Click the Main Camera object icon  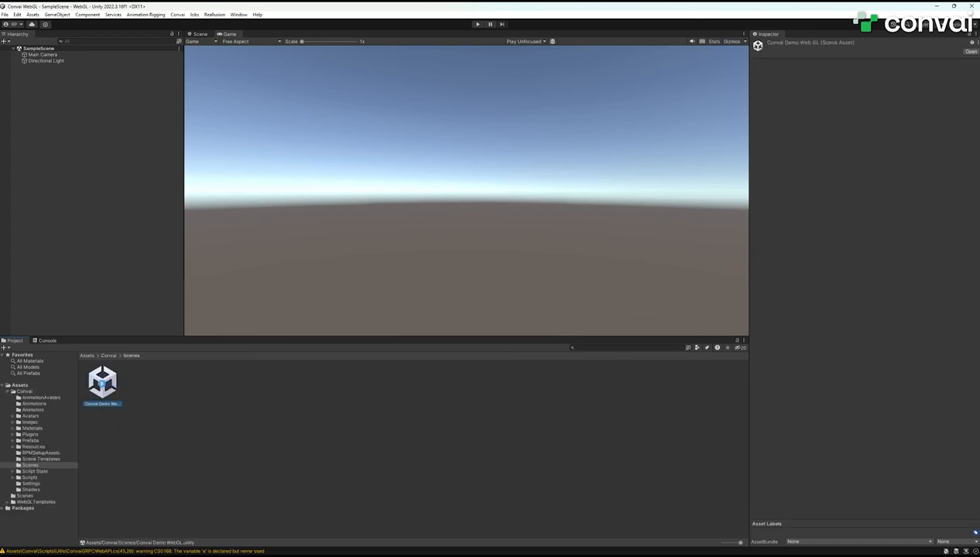[x=25, y=55]
